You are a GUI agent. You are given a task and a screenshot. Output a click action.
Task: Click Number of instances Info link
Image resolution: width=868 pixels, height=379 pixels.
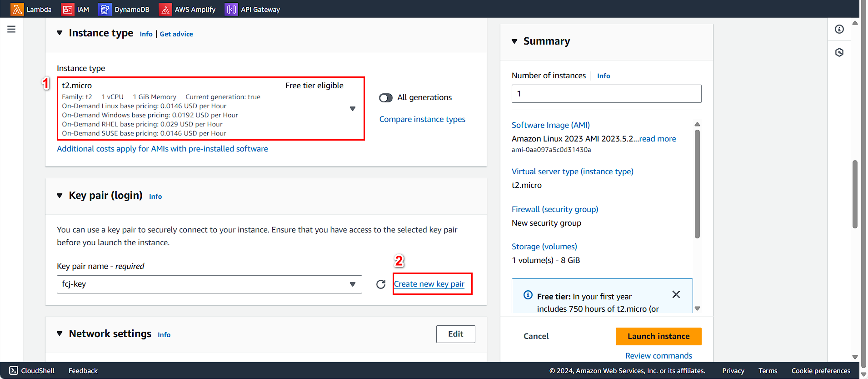(604, 76)
